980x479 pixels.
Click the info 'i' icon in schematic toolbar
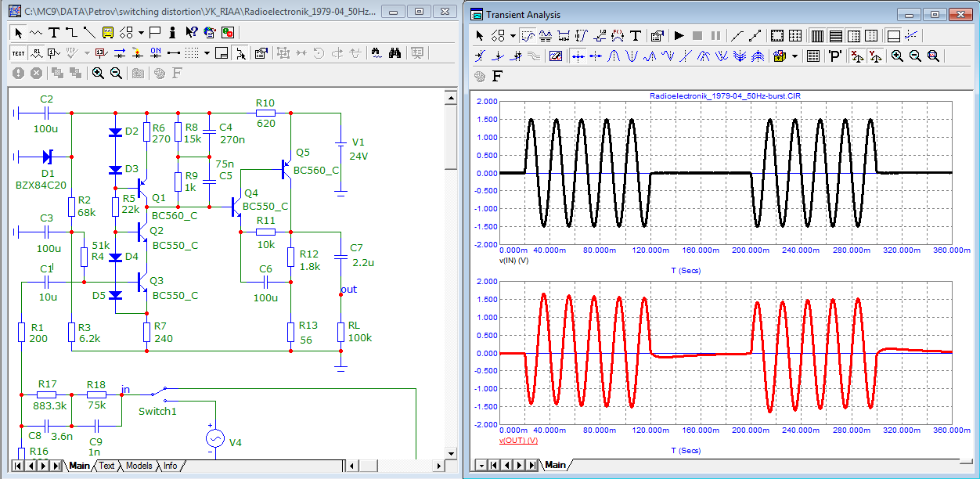tap(172, 32)
